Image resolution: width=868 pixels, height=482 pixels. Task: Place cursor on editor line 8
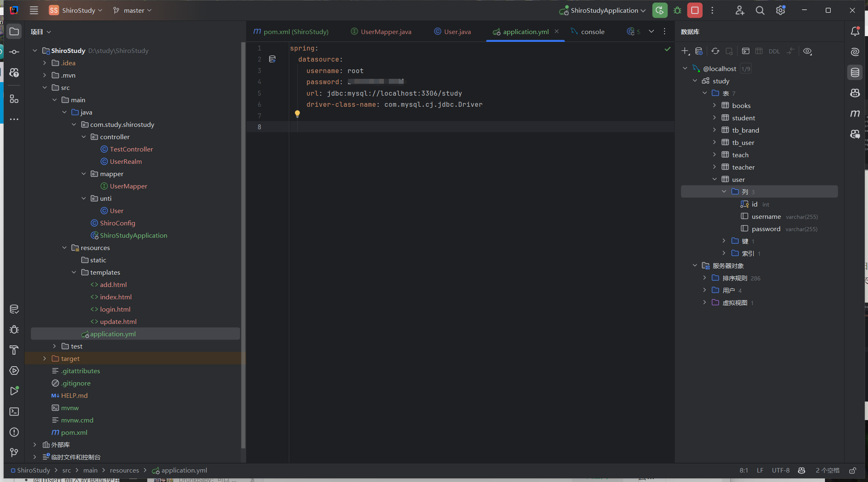[482, 127]
